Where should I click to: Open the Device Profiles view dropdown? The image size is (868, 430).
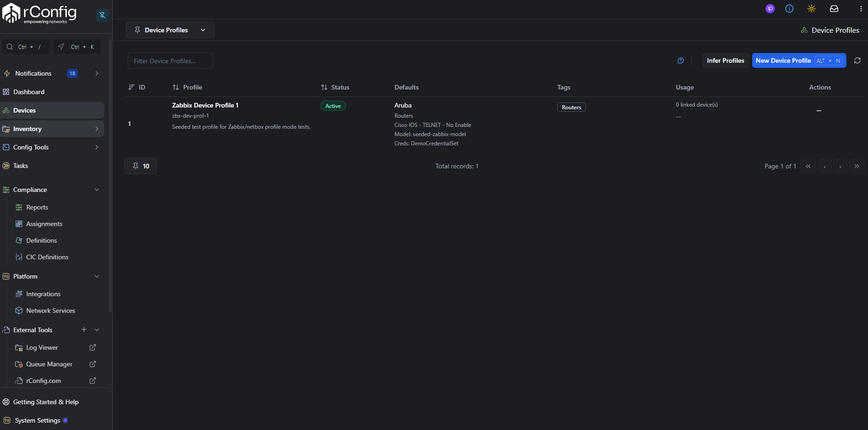(170, 30)
